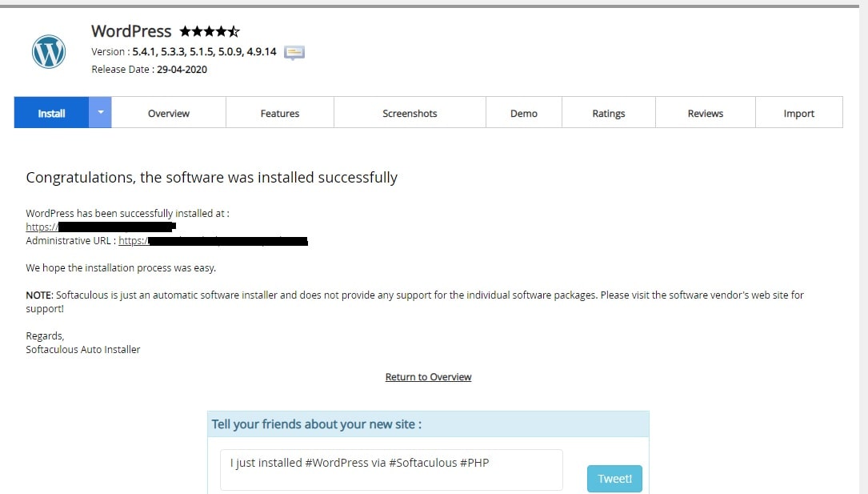Click the release date 29-04-2020
The height and width of the screenshot is (494, 868).
tap(182, 69)
